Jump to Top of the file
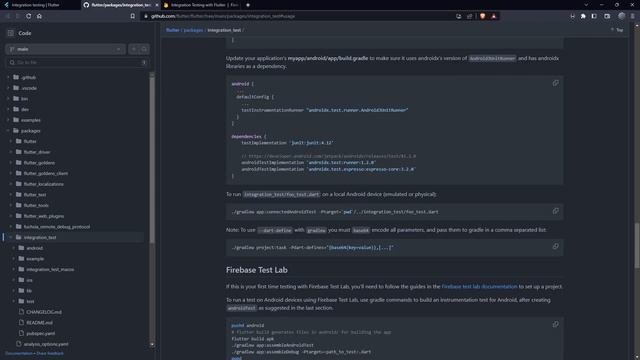The width and height of the screenshot is (640, 360). [617, 30]
